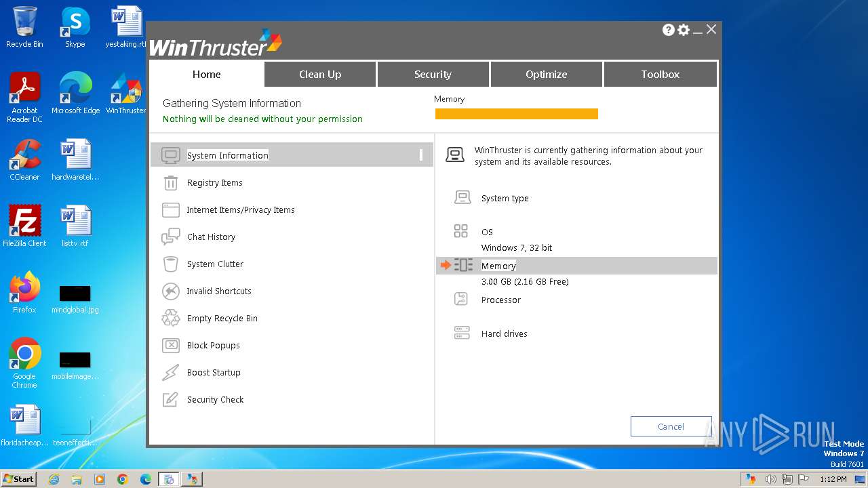Switch to the Optimize tab

[x=547, y=75]
